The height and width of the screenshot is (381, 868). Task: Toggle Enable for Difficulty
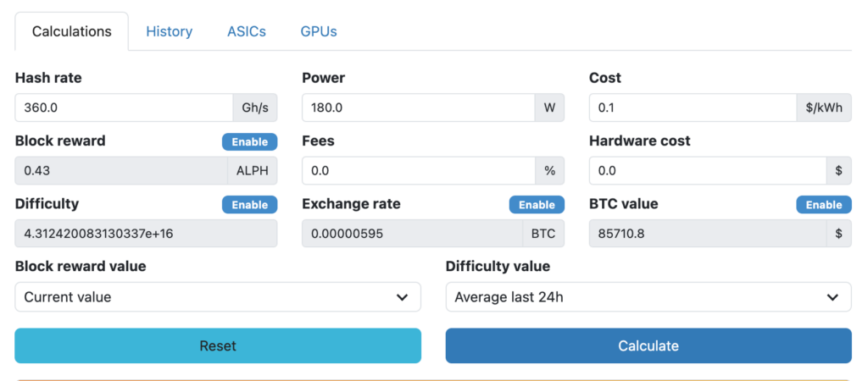coord(249,205)
